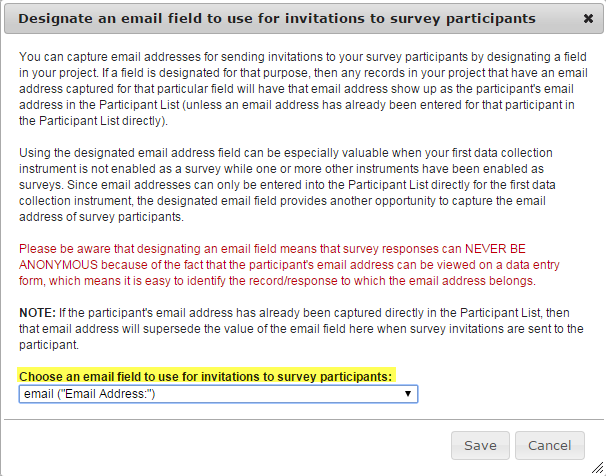The width and height of the screenshot is (606, 476).
Task: Close the dialog with the X icon
Action: click(587, 19)
